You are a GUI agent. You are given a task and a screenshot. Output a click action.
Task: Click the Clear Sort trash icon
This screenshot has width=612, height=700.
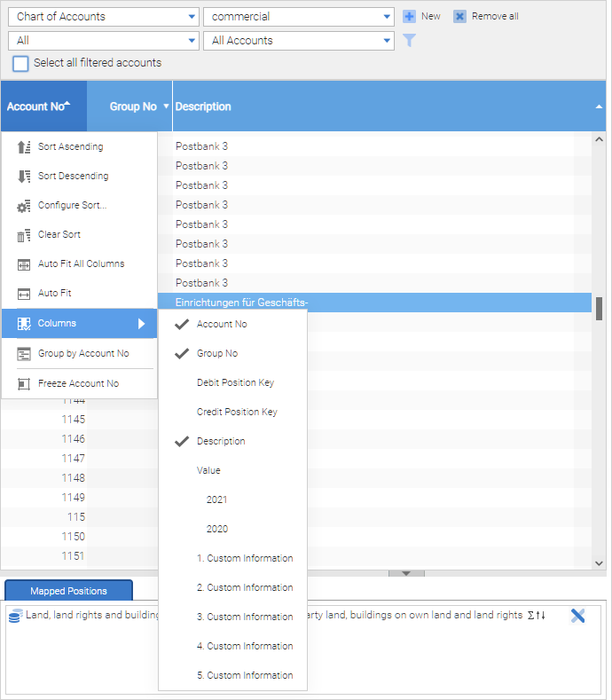coord(24,235)
